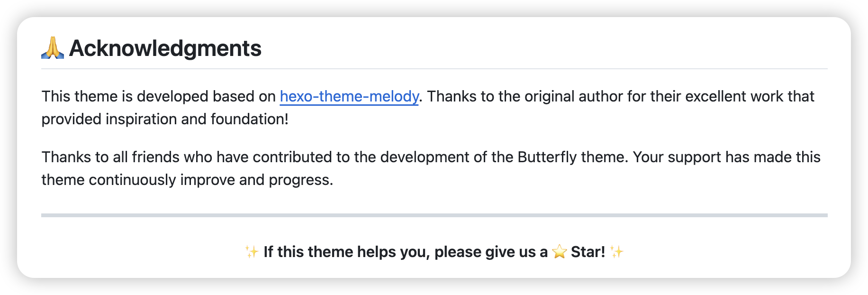Open the hexo-theme-melody link

click(349, 96)
